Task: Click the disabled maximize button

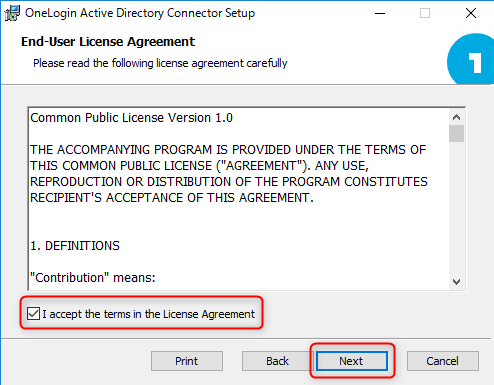Action: tap(425, 13)
